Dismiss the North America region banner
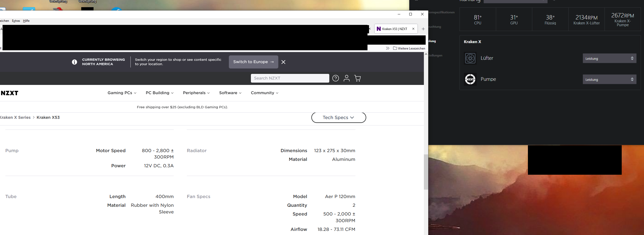644x235 pixels. pos(283,62)
